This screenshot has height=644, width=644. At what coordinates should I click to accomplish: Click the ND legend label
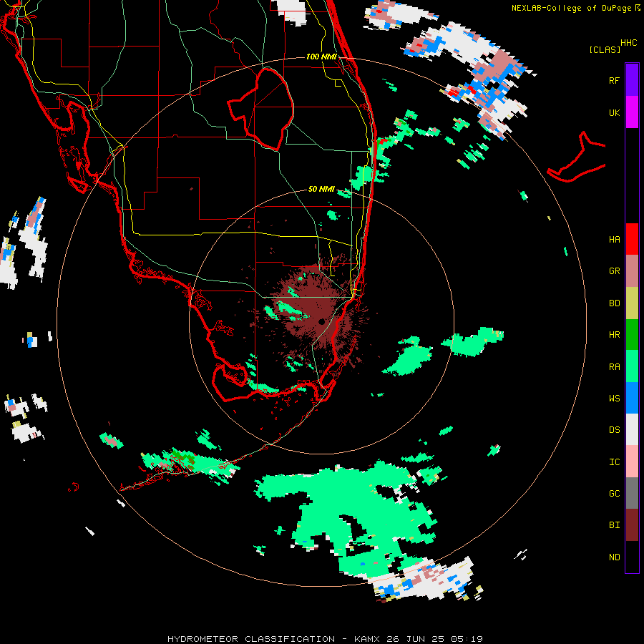click(614, 557)
